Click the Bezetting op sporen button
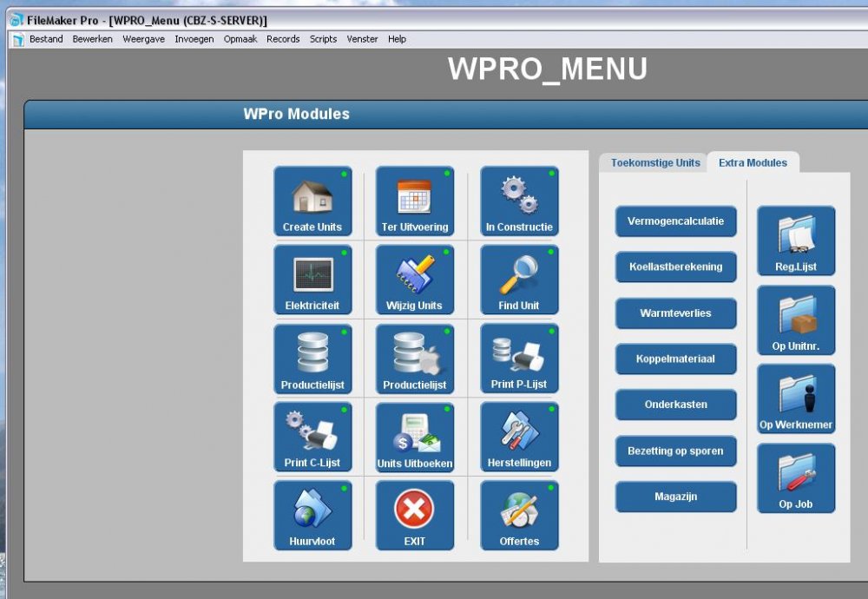868x599 pixels. [x=676, y=451]
